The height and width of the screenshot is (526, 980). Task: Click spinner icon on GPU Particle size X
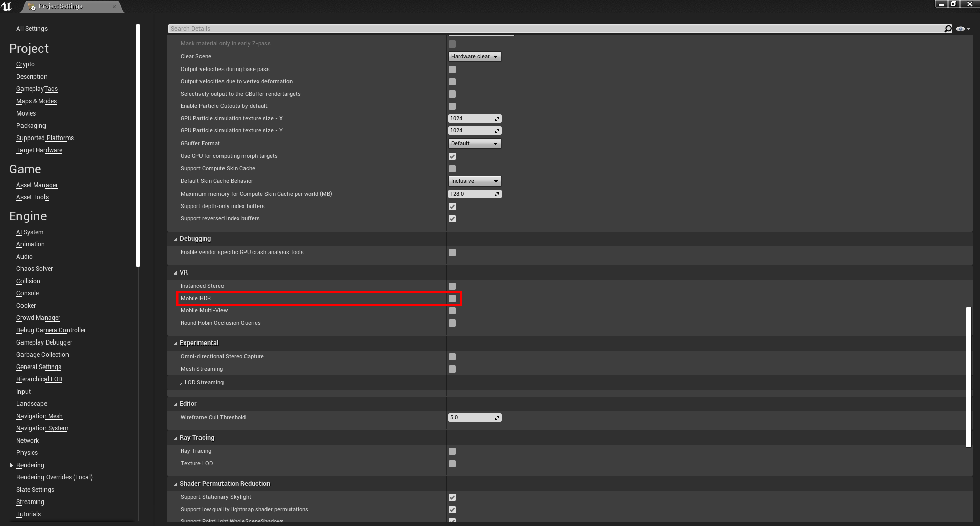pyautogui.click(x=496, y=119)
